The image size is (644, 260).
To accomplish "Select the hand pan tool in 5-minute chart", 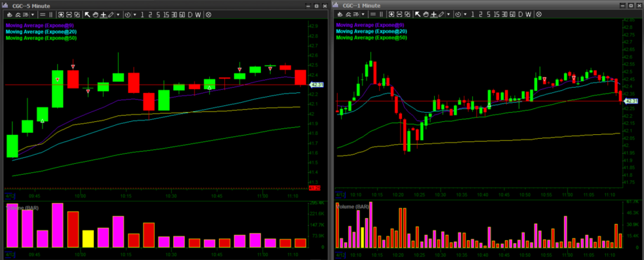I will (95, 14).
